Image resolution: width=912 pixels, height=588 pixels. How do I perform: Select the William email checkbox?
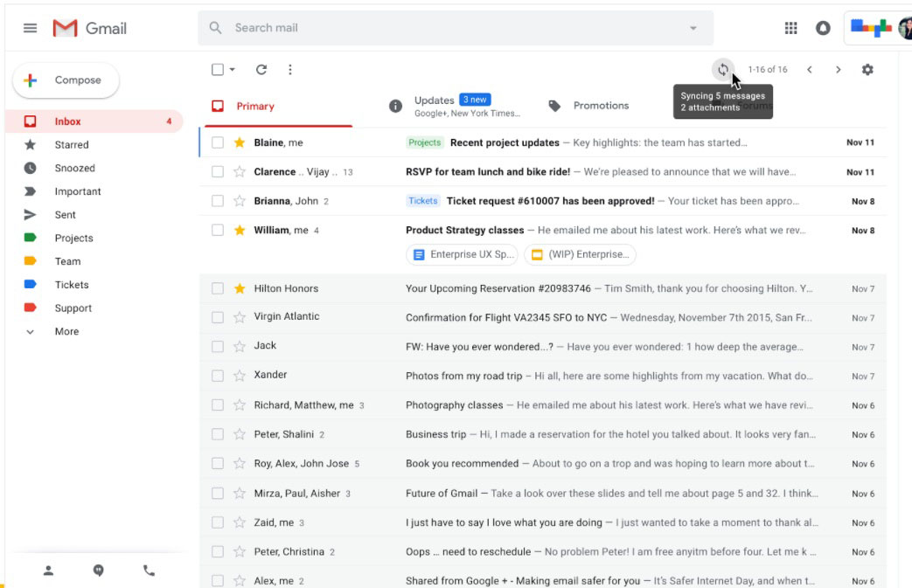click(x=218, y=230)
